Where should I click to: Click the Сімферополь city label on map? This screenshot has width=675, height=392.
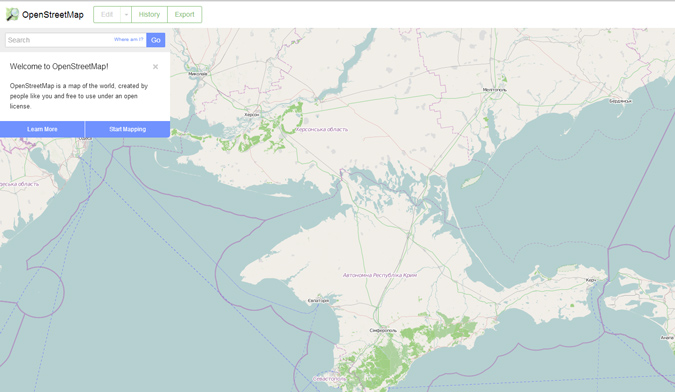pyautogui.click(x=383, y=330)
